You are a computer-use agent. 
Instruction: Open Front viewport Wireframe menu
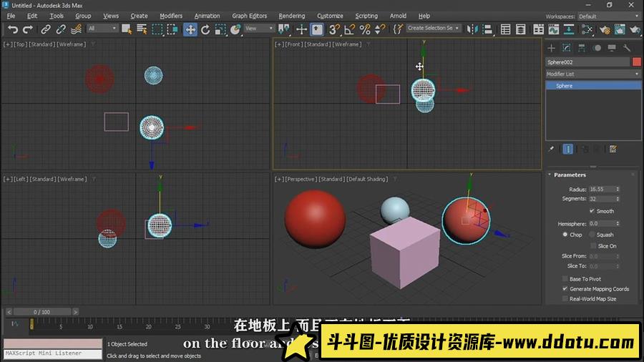346,44
